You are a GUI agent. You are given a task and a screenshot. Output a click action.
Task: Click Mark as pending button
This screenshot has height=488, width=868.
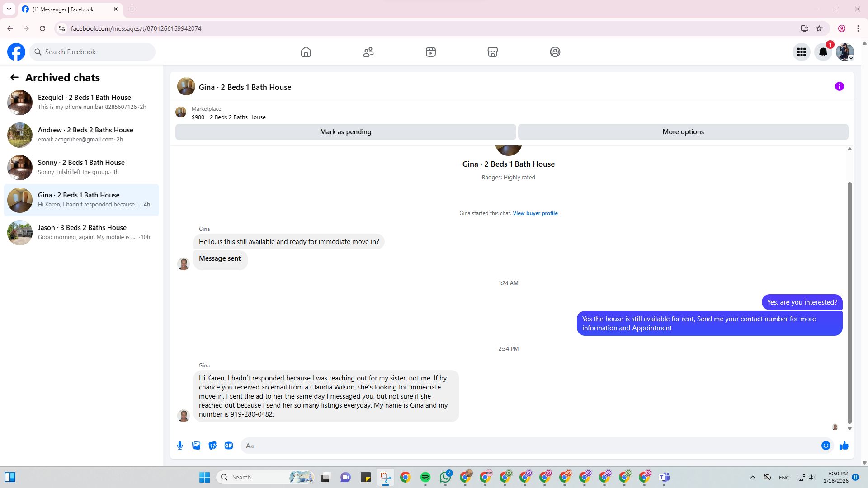click(x=345, y=132)
